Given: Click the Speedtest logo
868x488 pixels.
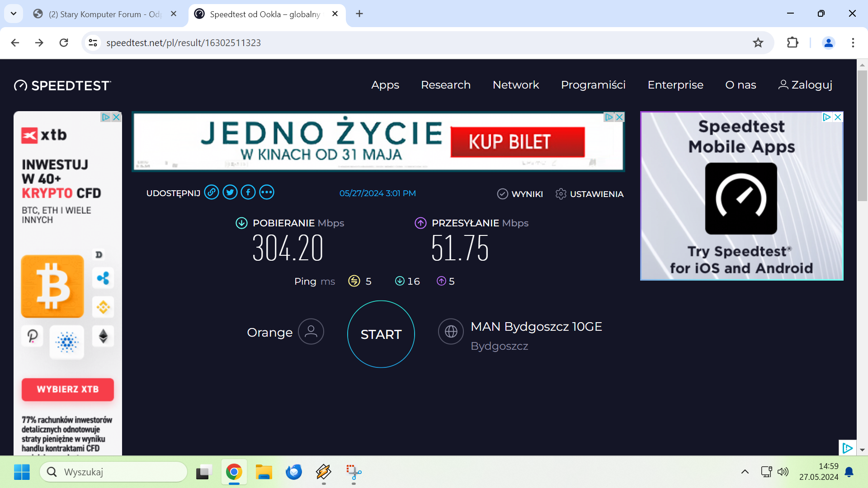Looking at the screenshot, I should click(62, 85).
